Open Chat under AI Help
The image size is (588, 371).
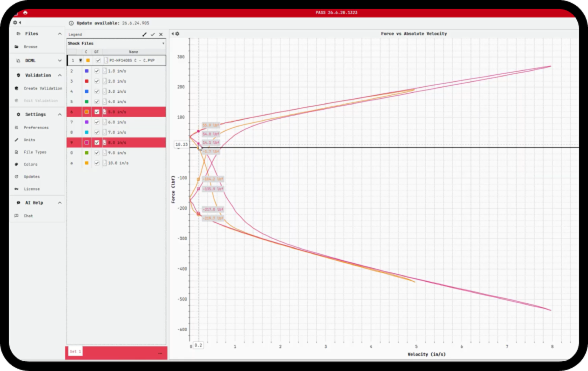tap(28, 216)
